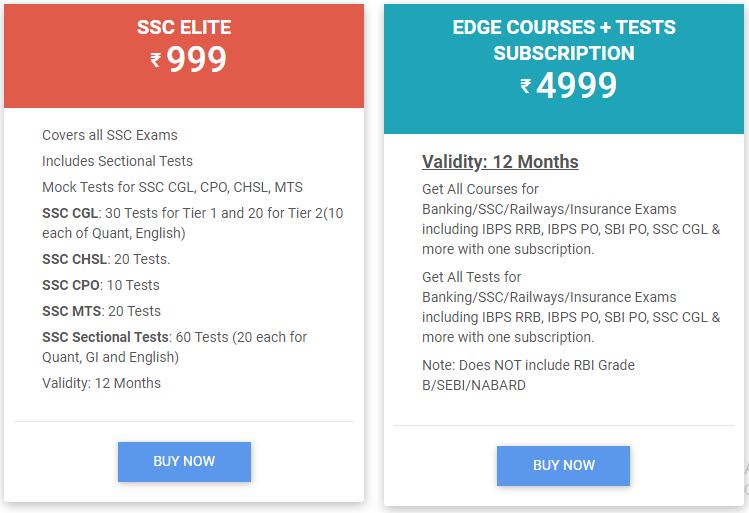The image size is (749, 513).
Task: Click the Covers all SSC Exams line
Action: (110, 135)
